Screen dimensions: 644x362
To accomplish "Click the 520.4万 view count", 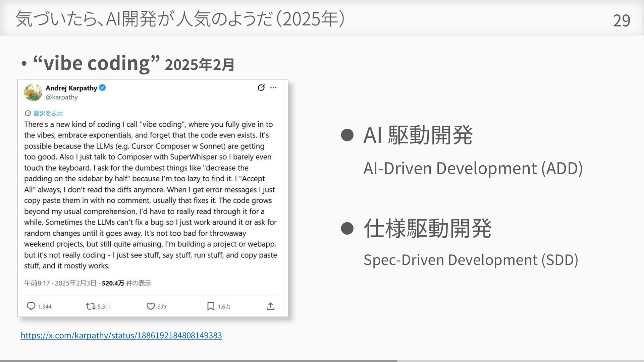I will click(x=113, y=283).
